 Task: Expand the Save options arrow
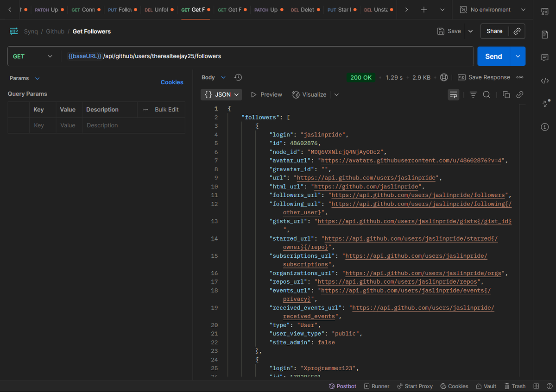pos(470,31)
